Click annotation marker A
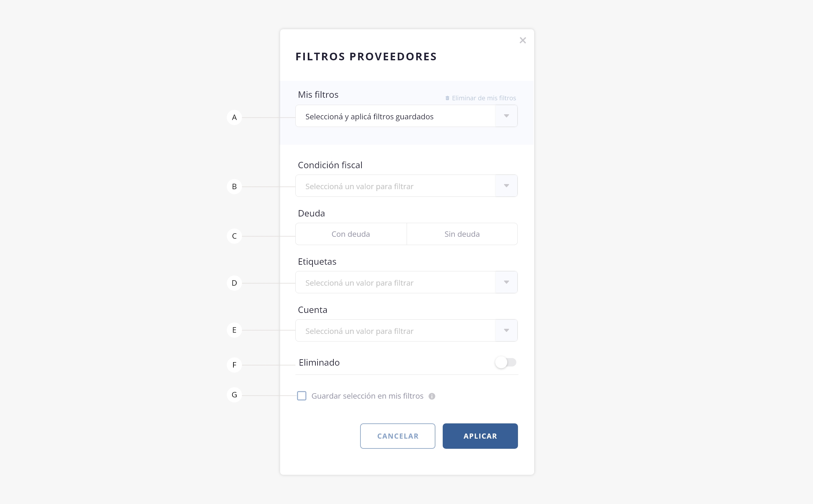 click(234, 117)
